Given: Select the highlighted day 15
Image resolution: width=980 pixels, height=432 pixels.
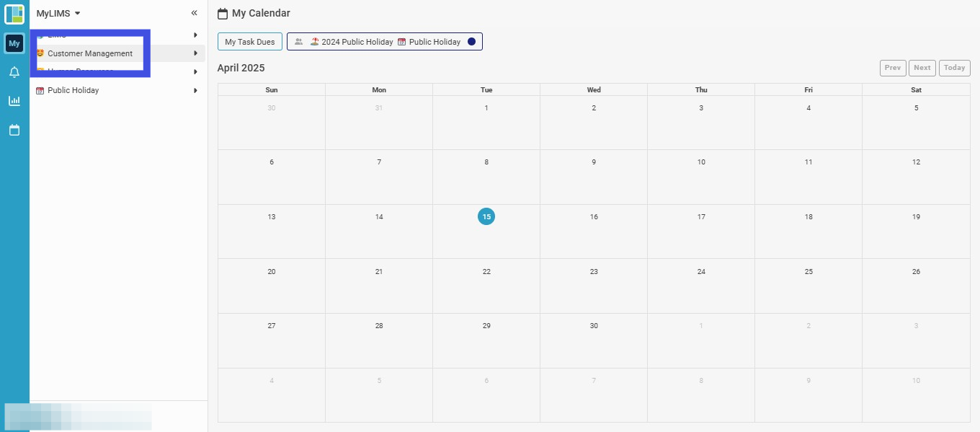Looking at the screenshot, I should (486, 216).
